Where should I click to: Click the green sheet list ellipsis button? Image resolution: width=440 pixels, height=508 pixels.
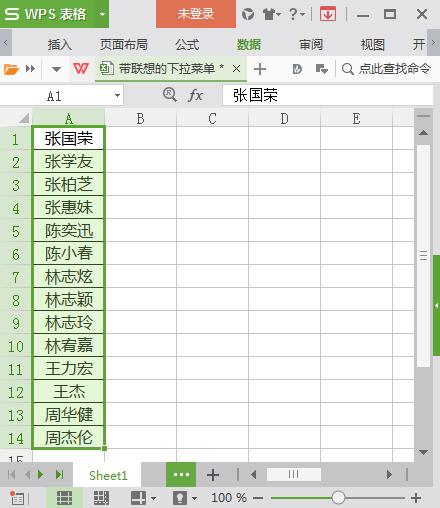click(x=181, y=475)
